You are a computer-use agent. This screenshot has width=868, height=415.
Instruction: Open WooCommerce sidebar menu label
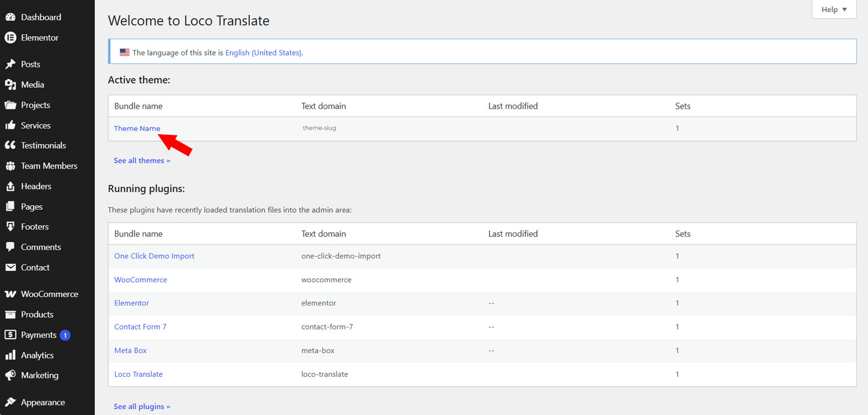point(50,294)
